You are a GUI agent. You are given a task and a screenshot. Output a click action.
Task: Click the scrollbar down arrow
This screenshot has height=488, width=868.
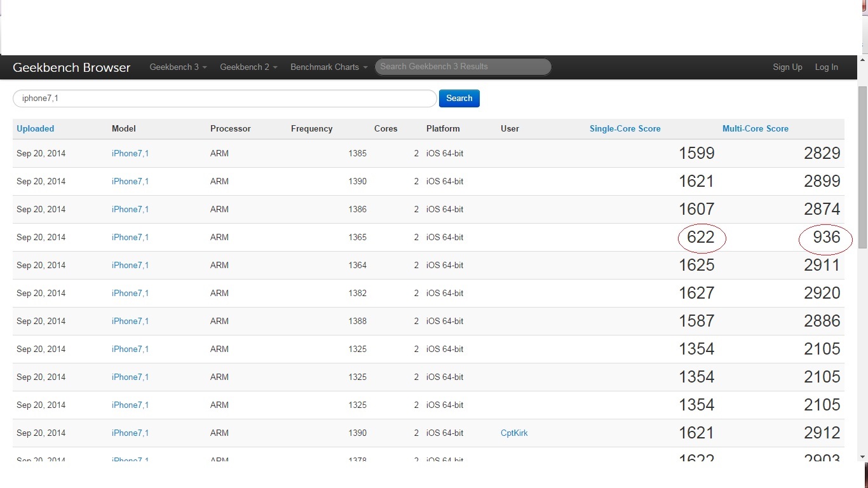click(x=862, y=456)
